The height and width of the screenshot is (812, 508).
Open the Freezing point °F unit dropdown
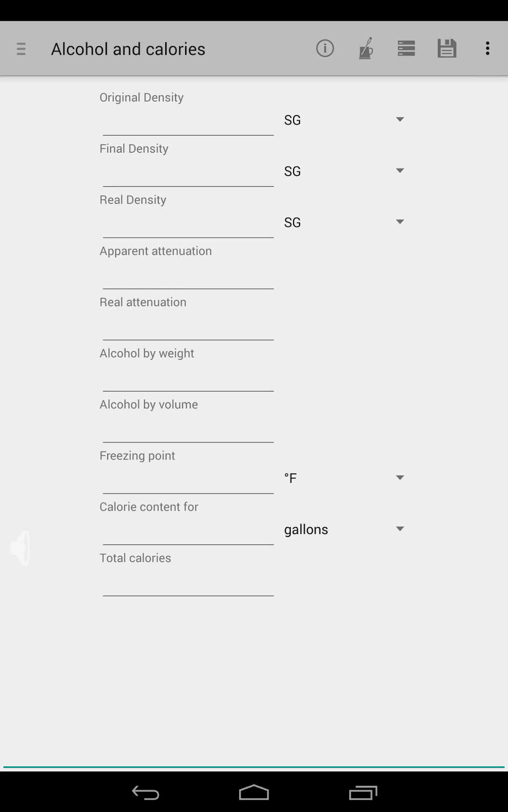[344, 478]
